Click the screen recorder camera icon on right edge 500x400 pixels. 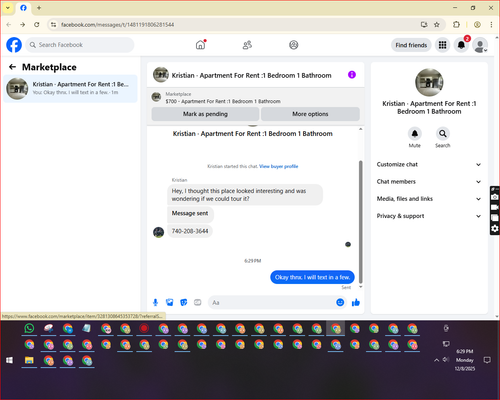(495, 197)
